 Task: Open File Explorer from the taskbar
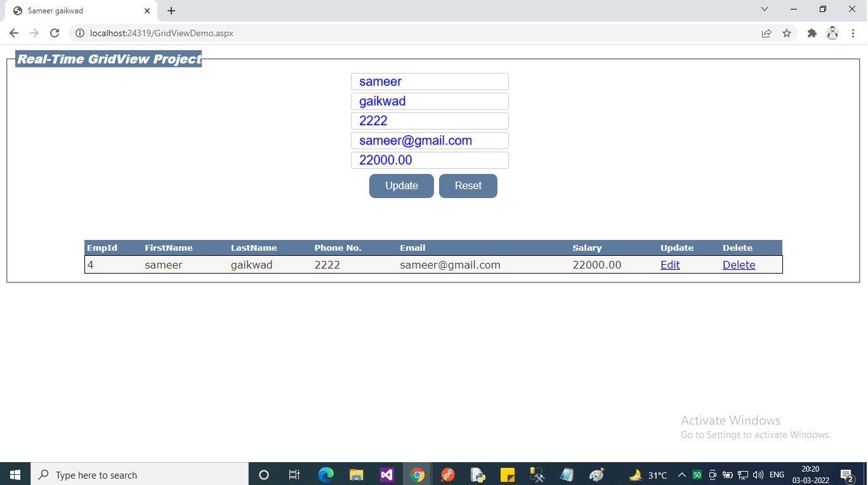pos(356,474)
